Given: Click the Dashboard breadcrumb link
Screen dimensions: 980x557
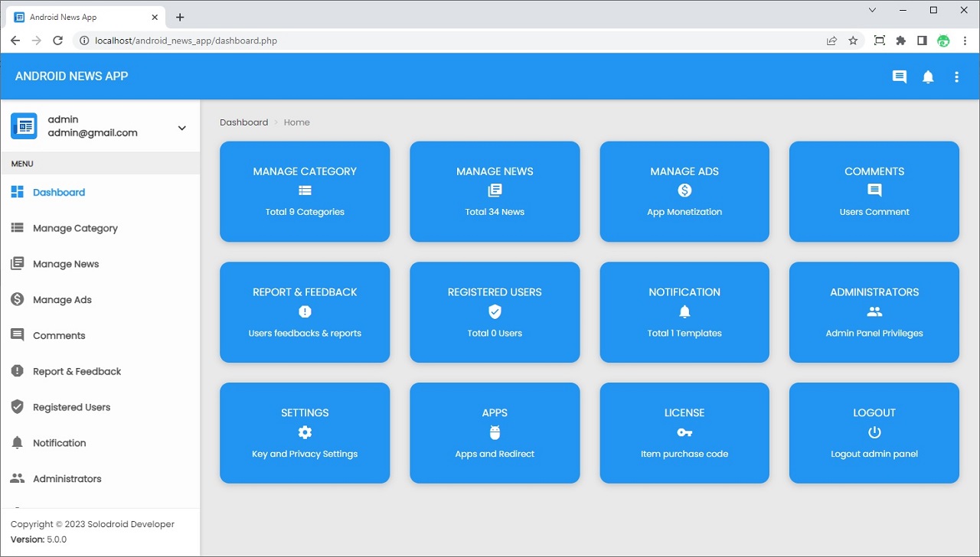Looking at the screenshot, I should pyautogui.click(x=243, y=122).
